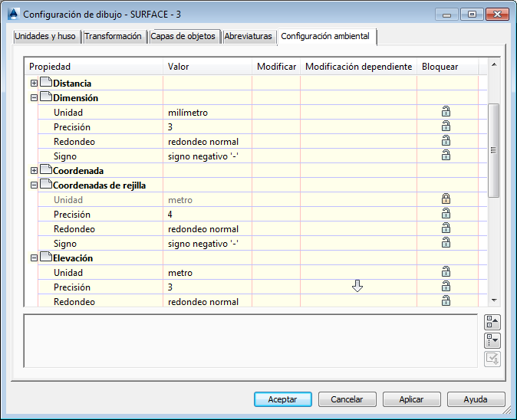Expand the Distancia category
This screenshot has width=517, height=420.
(x=34, y=83)
